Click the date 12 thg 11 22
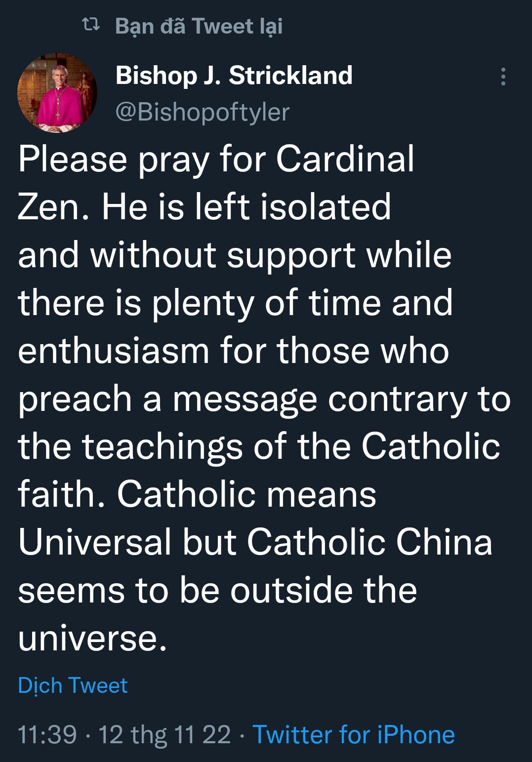The height and width of the screenshot is (762, 532). (x=164, y=734)
